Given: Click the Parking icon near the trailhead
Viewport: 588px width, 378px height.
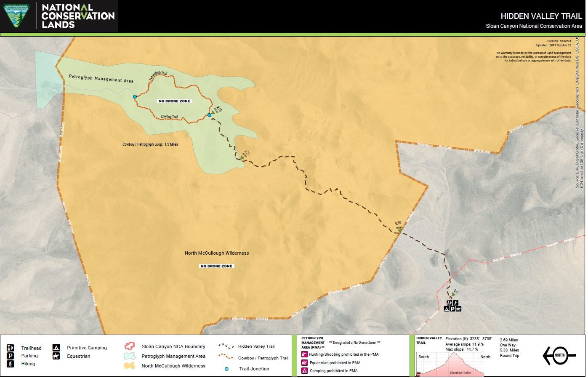Looking at the screenshot, I should pyautogui.click(x=452, y=309).
